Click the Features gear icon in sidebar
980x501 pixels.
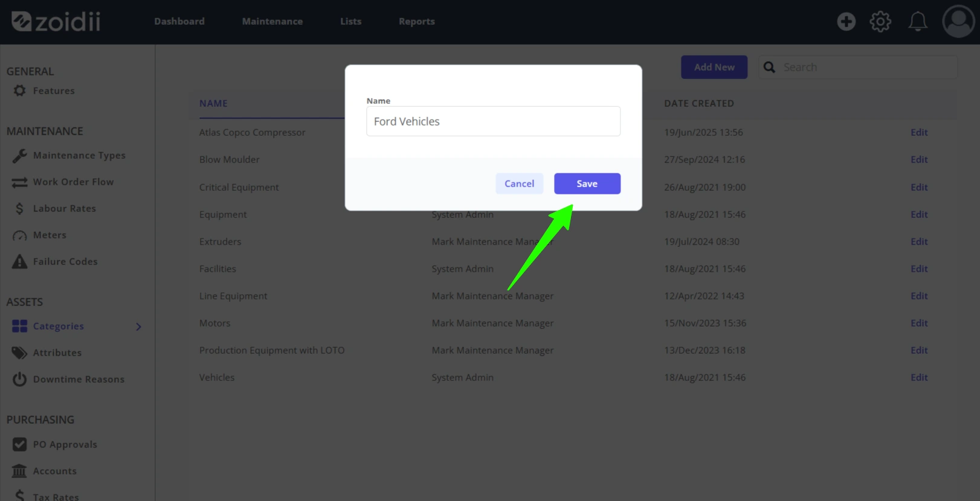20,91
